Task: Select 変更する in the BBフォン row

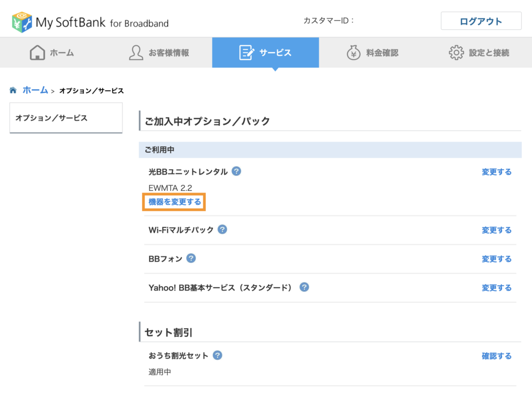Action: click(496, 259)
